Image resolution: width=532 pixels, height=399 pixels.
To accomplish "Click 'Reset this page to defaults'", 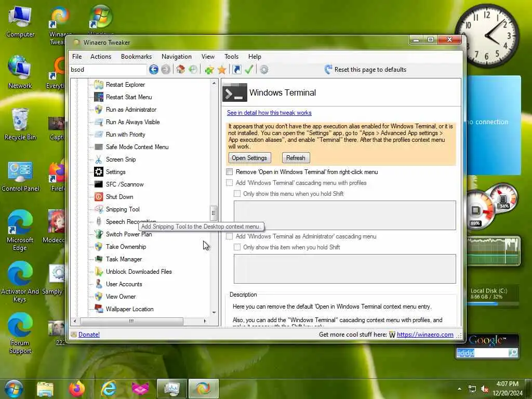I will tap(365, 70).
